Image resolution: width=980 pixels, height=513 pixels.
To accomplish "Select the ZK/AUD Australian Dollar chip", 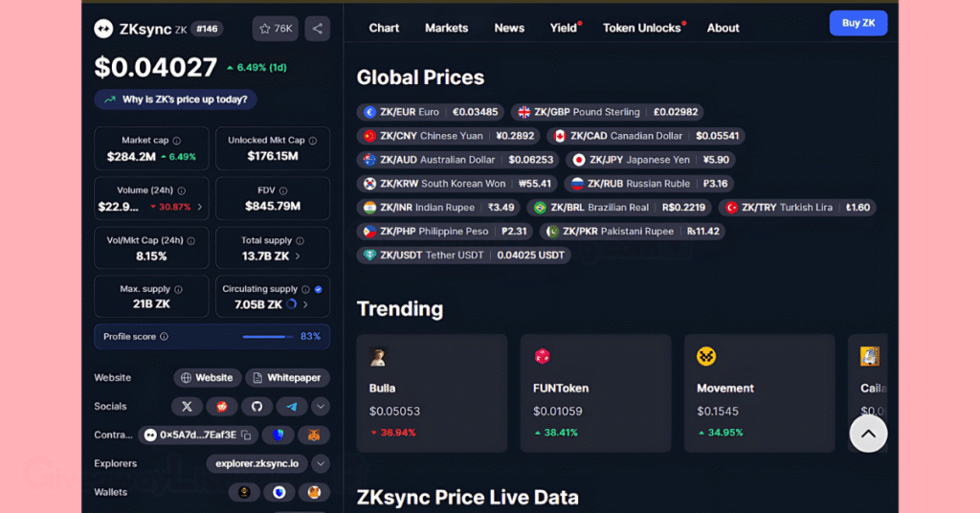I will coord(458,159).
